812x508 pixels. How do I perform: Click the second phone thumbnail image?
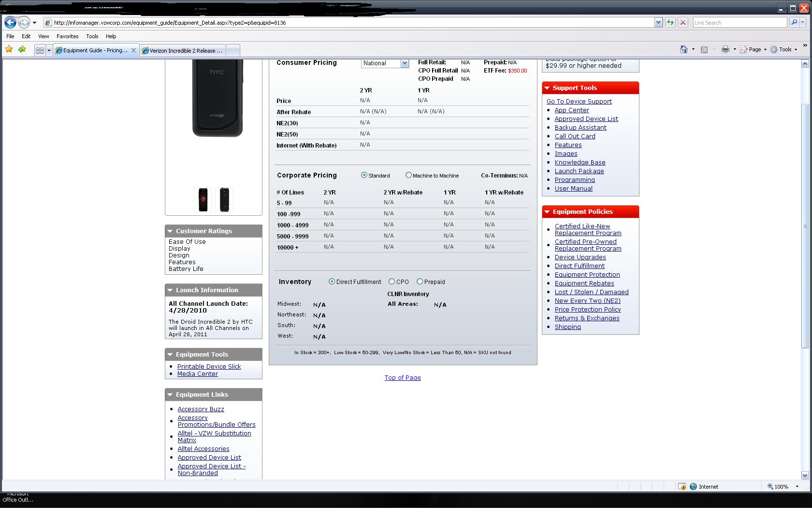[x=224, y=199]
